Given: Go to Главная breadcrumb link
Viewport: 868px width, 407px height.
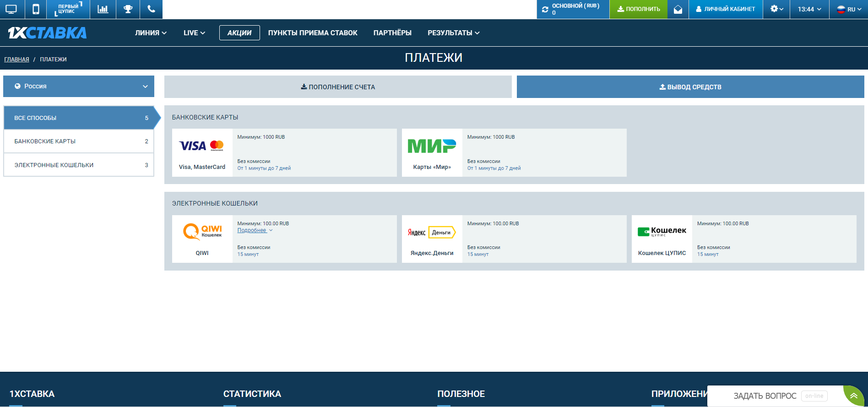Looking at the screenshot, I should 16,60.
